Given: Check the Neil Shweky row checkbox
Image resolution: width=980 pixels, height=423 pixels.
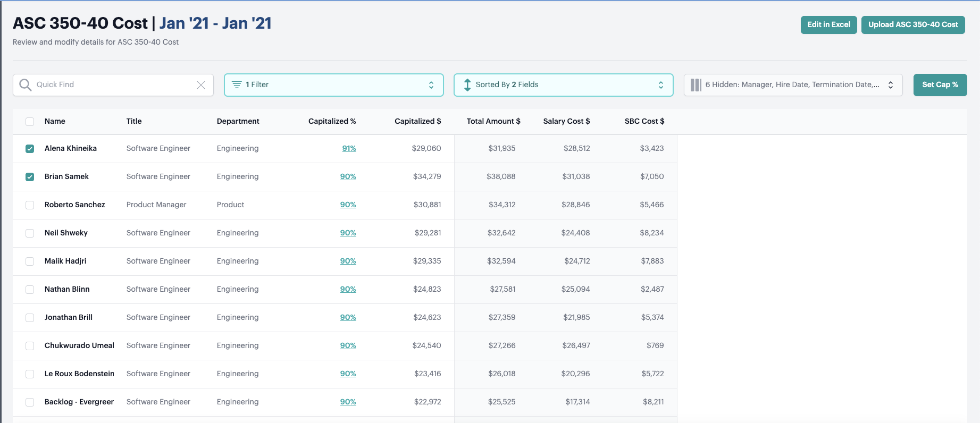Looking at the screenshot, I should point(30,233).
